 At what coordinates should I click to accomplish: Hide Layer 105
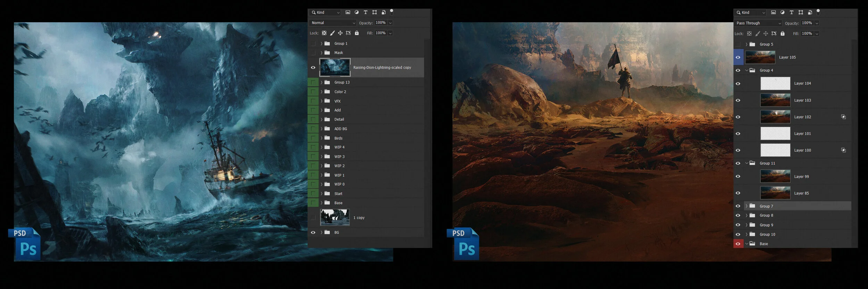click(738, 58)
